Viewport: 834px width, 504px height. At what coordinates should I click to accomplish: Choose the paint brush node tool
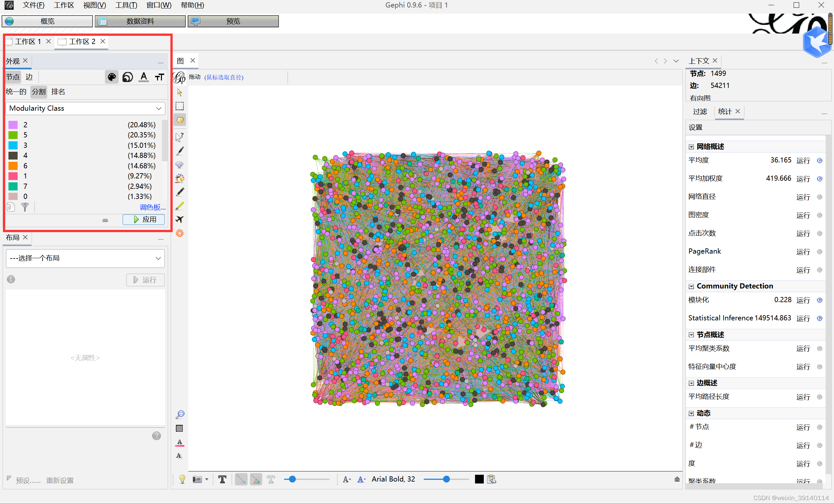[x=180, y=151]
